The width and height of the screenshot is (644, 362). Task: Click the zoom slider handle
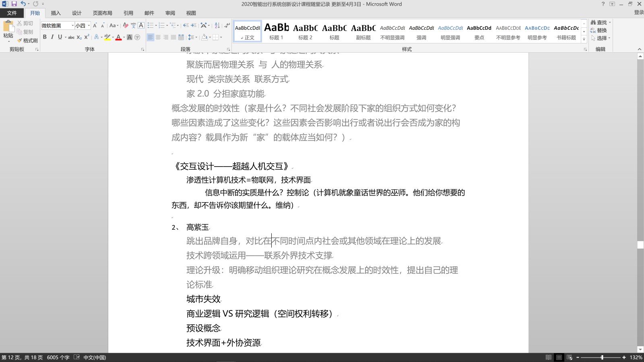[x=602, y=357]
